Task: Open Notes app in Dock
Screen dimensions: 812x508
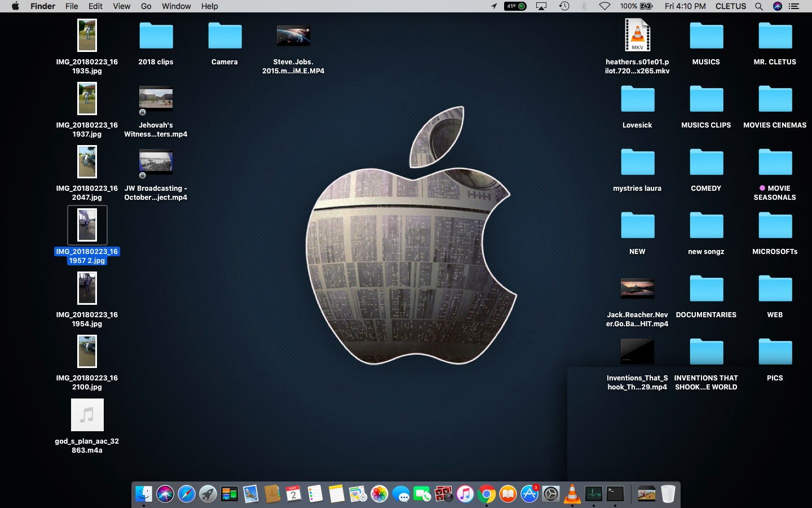Action: 337,494
